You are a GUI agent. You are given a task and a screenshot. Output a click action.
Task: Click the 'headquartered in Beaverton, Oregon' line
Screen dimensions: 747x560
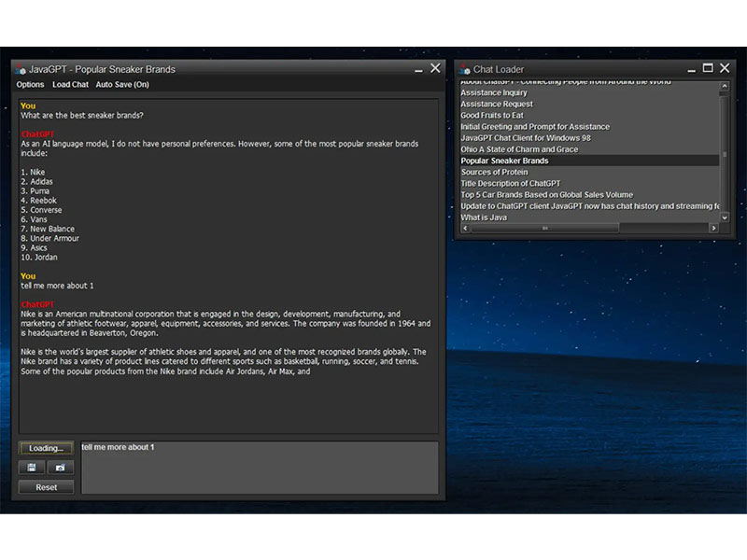pyautogui.click(x=90, y=333)
